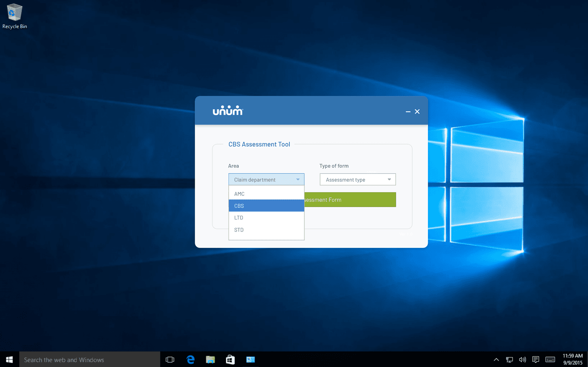The height and width of the screenshot is (367, 588).
Task: Launch Microsoft Edge from the taskbar
Action: click(191, 360)
